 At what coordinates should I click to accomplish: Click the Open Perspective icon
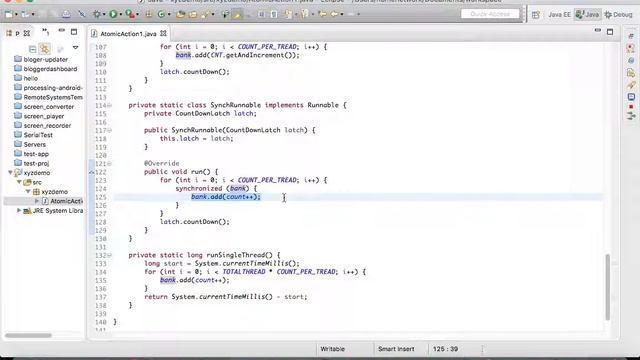pos(536,15)
